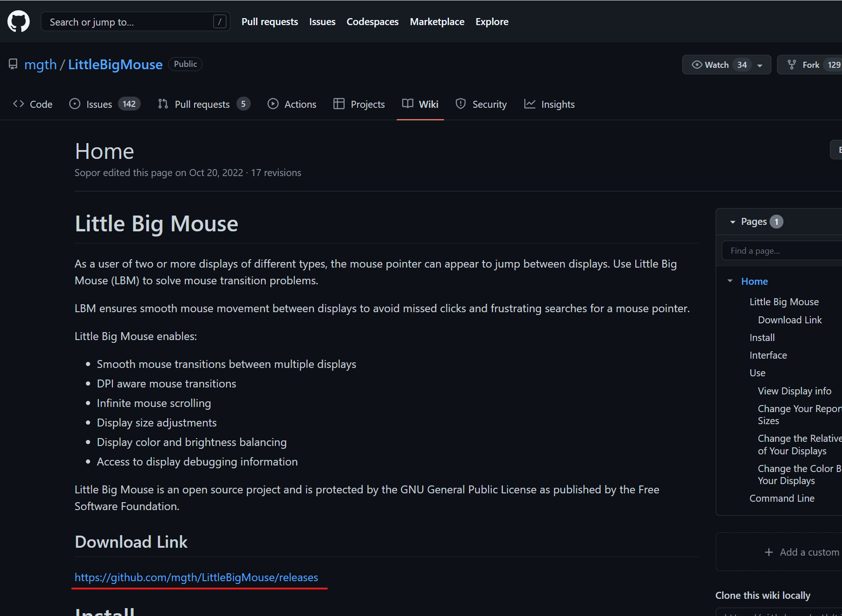Open the LittleBigMouse repository link

(115, 65)
